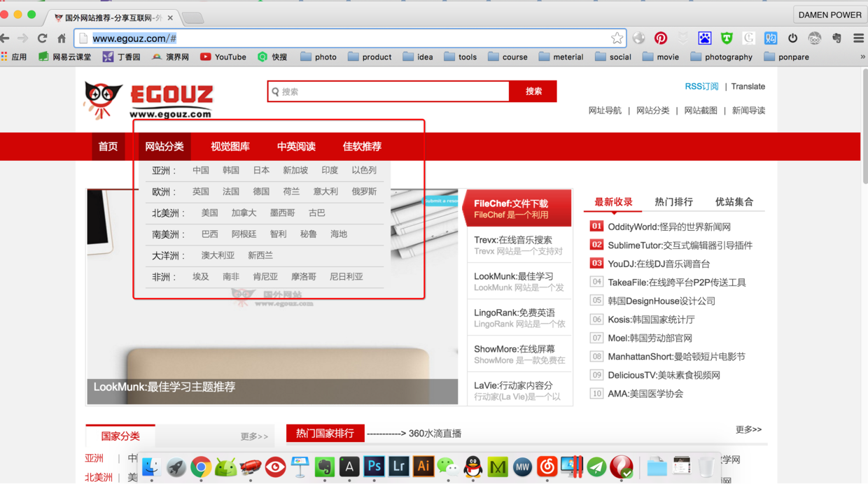Viewport: 868px width, 484px height.
Task: Open the 网站分类 navigation menu
Action: [x=164, y=146]
